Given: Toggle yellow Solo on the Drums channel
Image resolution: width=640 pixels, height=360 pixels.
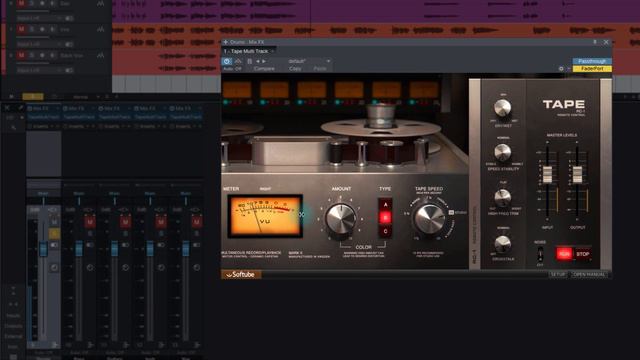Looking at the screenshot, I should point(54,233).
